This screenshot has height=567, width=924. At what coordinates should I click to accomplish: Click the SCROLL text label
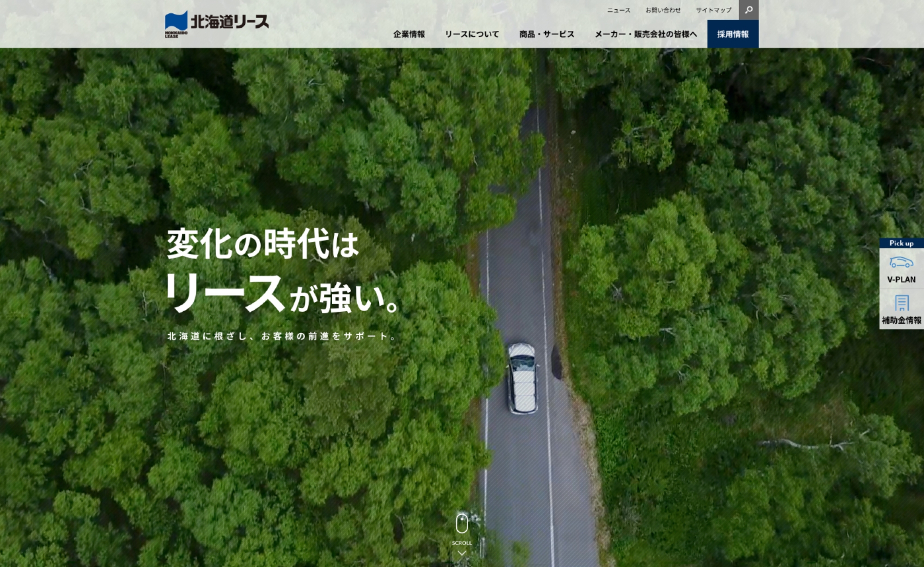pos(462,543)
